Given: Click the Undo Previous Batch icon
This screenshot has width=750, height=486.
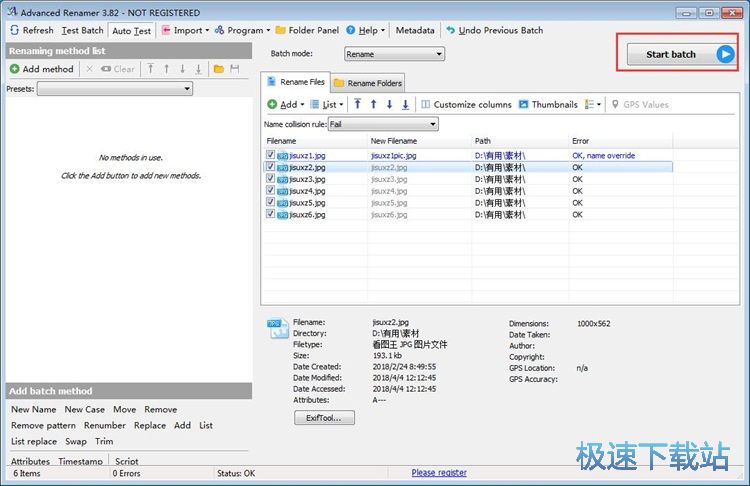Looking at the screenshot, I should (x=451, y=31).
